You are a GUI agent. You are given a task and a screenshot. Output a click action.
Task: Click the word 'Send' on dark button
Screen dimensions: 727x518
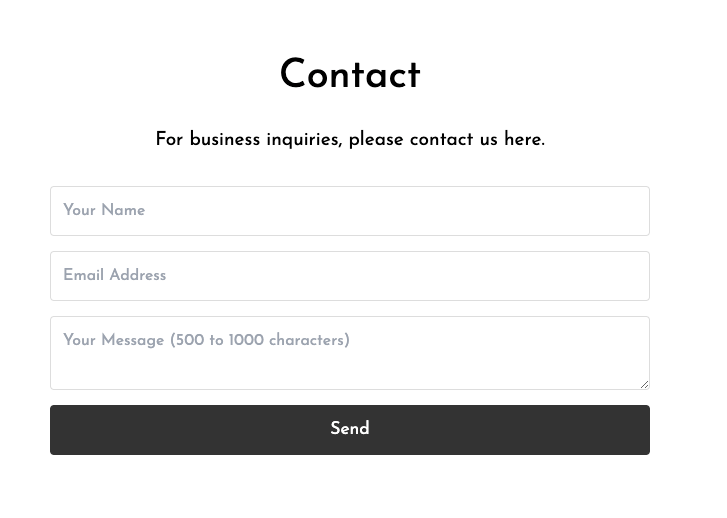pyautogui.click(x=350, y=428)
